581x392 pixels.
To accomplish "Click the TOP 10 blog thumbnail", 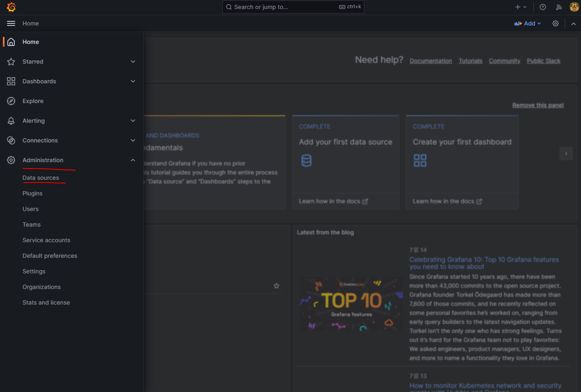I will [x=352, y=304].
